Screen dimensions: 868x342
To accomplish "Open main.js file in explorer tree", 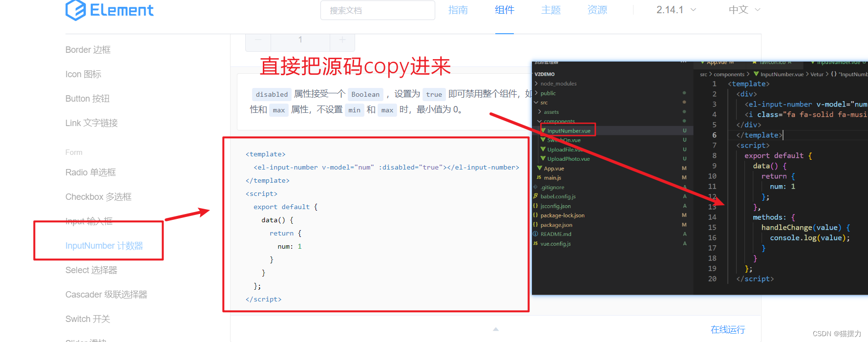I will [552, 178].
